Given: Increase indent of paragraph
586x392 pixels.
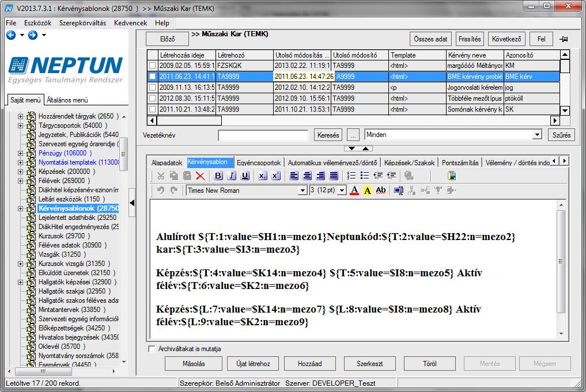Looking at the screenshot, I should point(392,176).
